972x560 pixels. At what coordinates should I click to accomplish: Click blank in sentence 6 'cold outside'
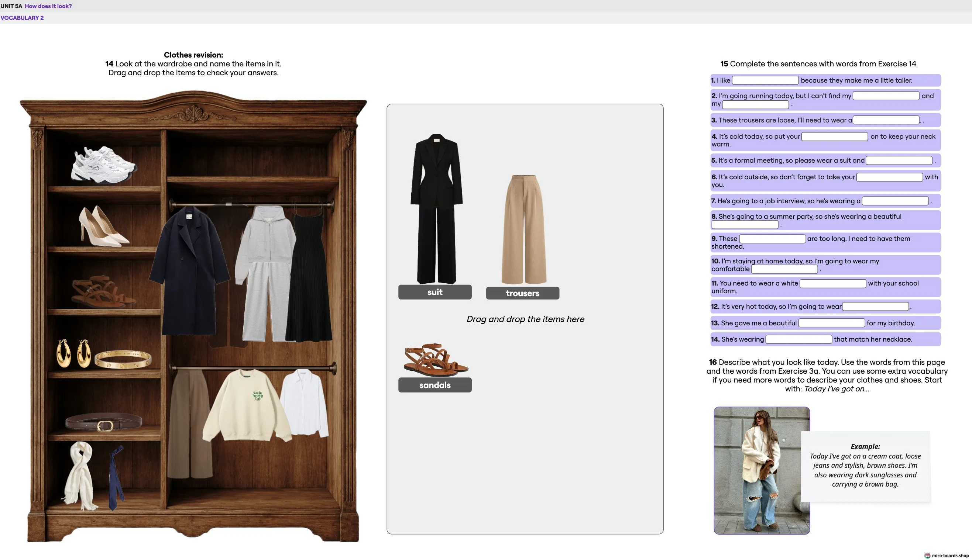pos(890,177)
